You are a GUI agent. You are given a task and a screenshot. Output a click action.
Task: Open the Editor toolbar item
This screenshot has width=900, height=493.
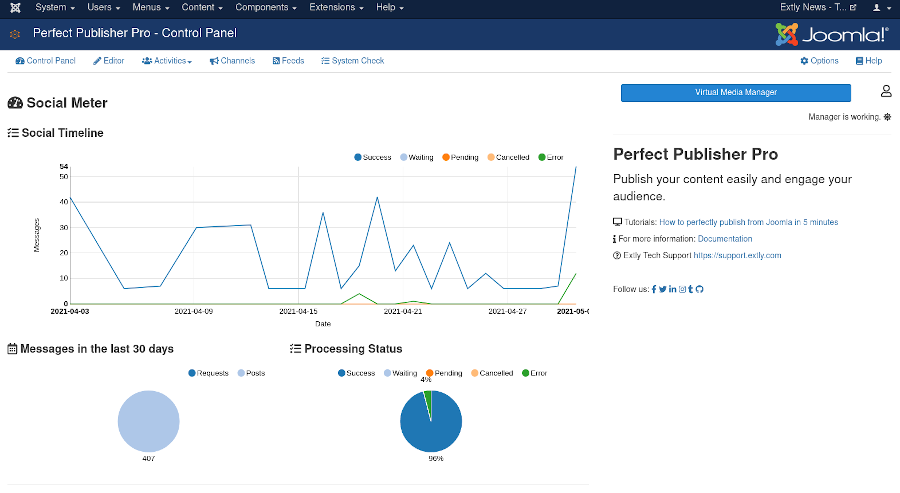(108, 61)
